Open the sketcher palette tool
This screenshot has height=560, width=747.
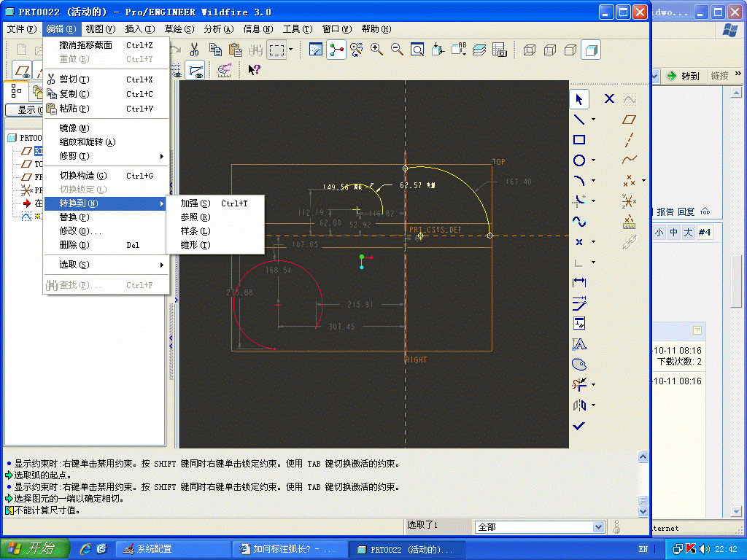578,365
